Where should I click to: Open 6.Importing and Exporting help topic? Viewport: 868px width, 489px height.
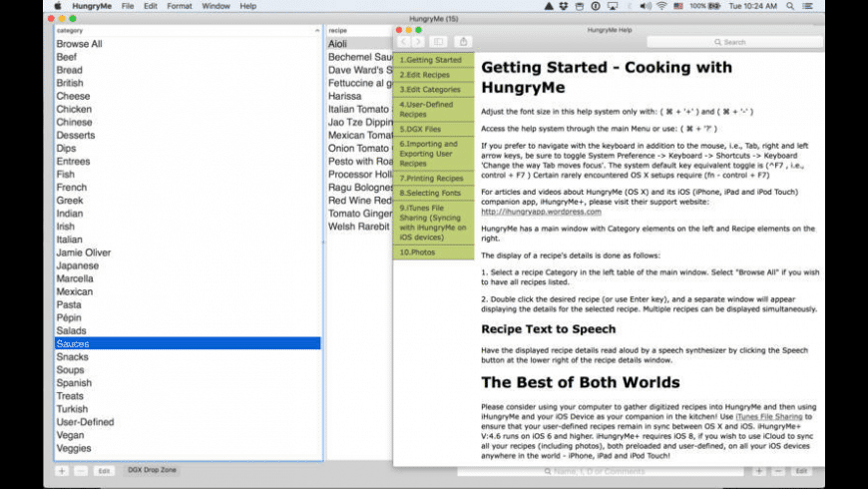point(433,154)
